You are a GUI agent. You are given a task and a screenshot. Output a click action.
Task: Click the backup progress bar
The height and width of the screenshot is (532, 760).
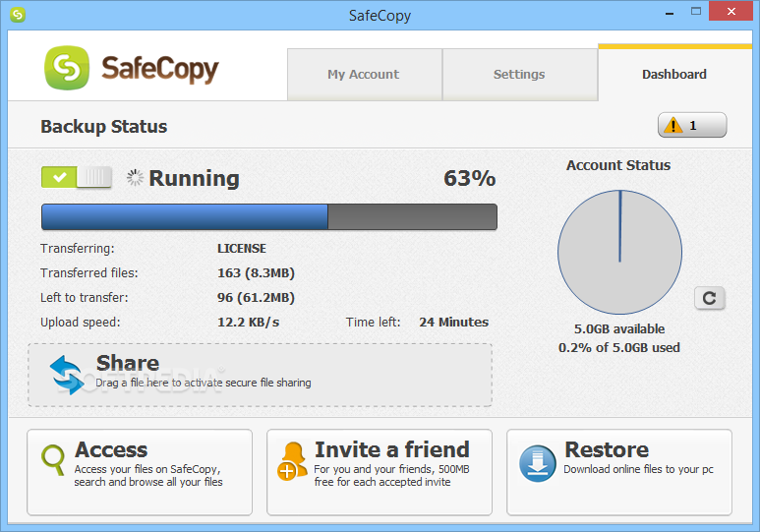click(x=269, y=216)
